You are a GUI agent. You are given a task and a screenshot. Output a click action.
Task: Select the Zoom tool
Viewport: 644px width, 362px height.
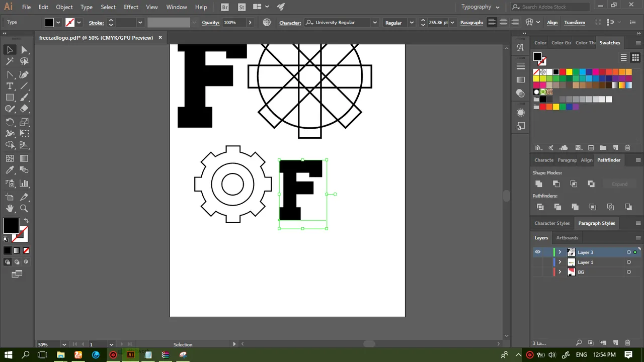tap(24, 209)
